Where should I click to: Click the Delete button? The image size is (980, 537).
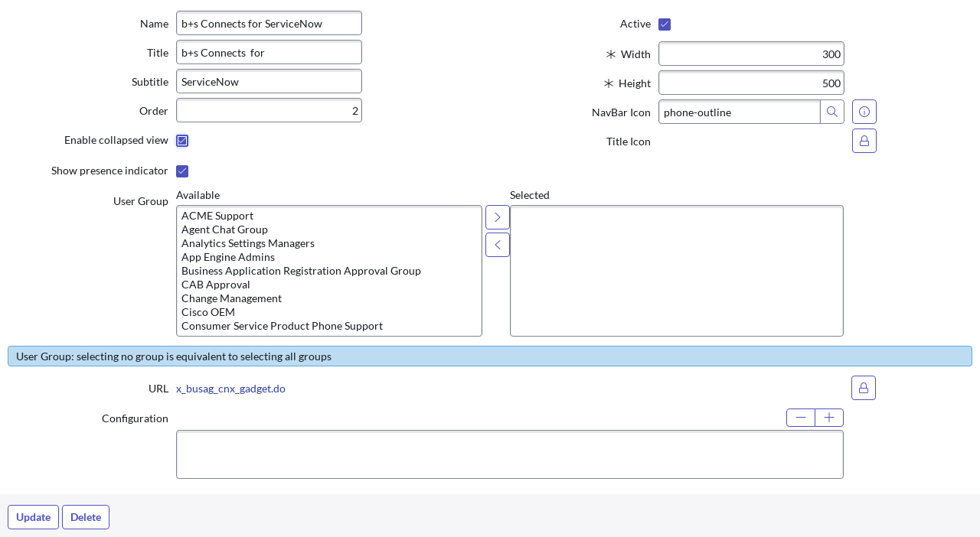(86, 517)
